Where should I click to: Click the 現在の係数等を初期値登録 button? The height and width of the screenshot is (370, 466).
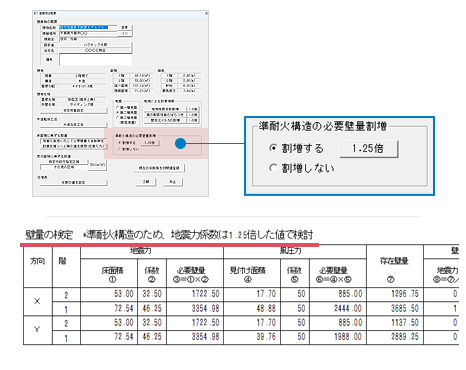(x=159, y=168)
